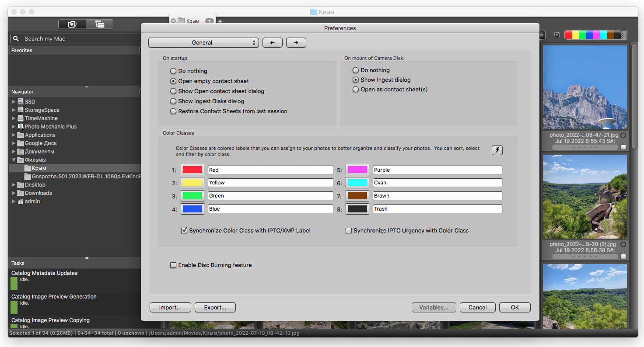The height and width of the screenshot is (347, 644).
Task: Click the Favorites view icon in the sidebar toggle
Action: [72, 24]
